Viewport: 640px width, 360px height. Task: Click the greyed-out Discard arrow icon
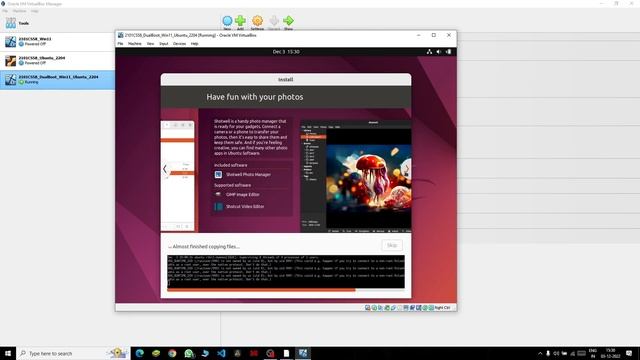click(x=274, y=22)
